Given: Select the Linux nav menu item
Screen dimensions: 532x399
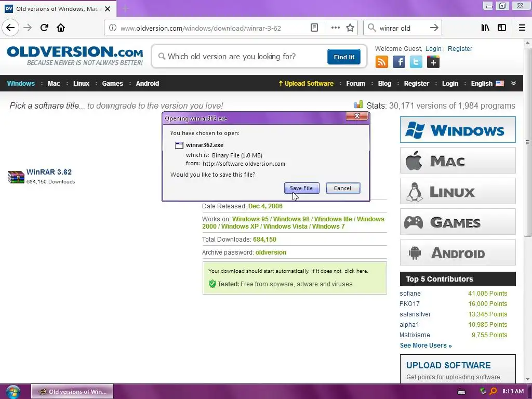Looking at the screenshot, I should click(81, 84).
